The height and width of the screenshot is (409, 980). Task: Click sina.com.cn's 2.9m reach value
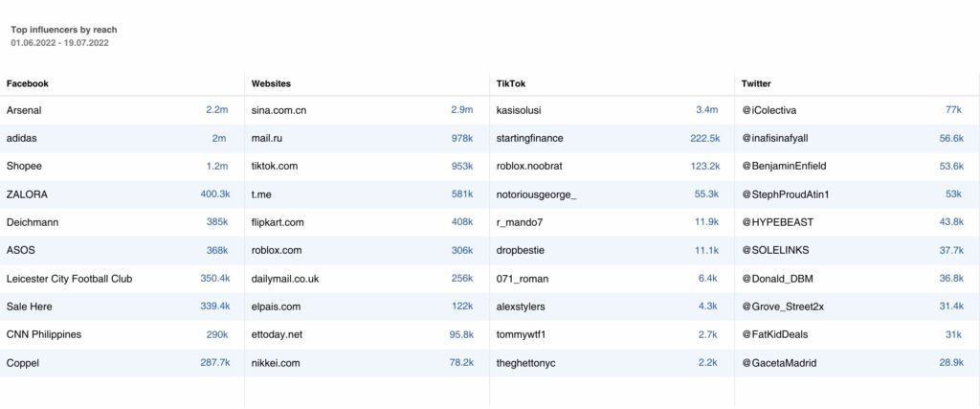click(x=462, y=110)
